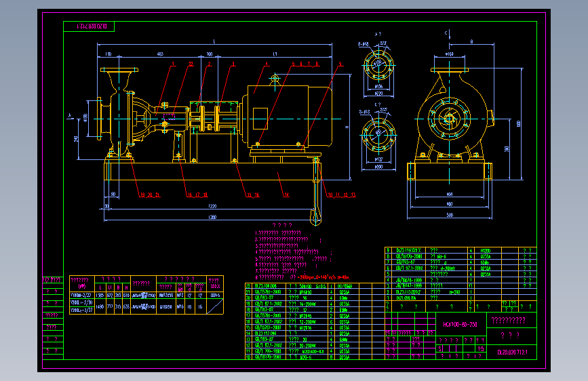The width and height of the screenshot is (588, 381).
Task: Click part callout 19 20 21
Action: [150, 195]
